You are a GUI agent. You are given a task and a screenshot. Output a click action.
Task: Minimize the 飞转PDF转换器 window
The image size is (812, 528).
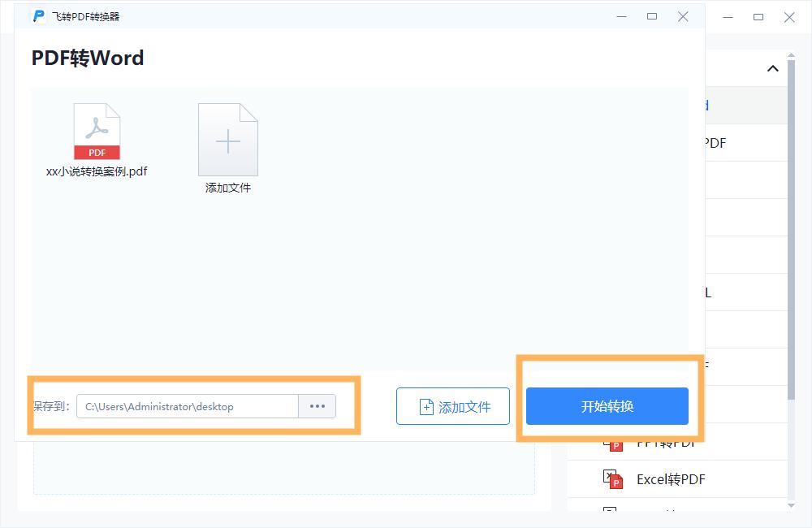[622, 16]
